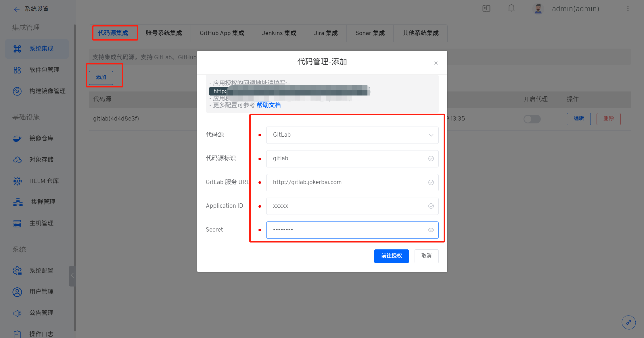Open the 其他系统集成 tab
Screen dimensions: 644x338
pos(421,33)
